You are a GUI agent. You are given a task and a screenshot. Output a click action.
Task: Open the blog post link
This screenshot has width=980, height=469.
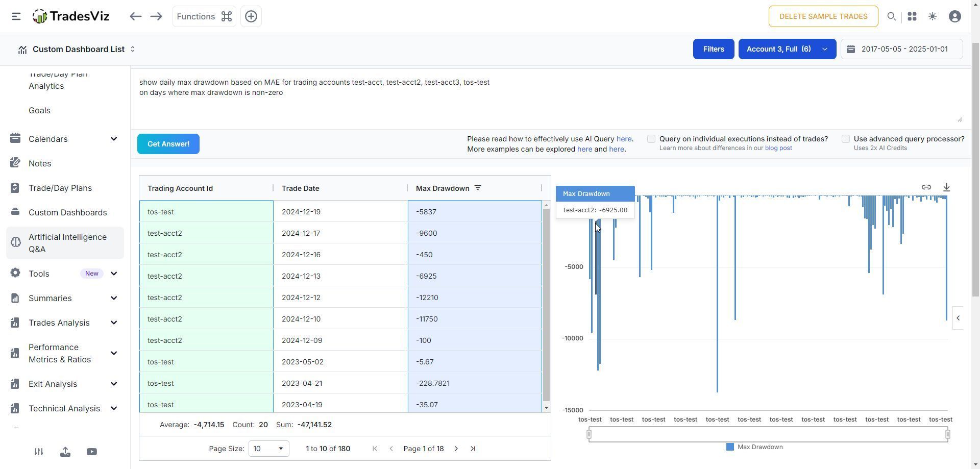(x=778, y=148)
